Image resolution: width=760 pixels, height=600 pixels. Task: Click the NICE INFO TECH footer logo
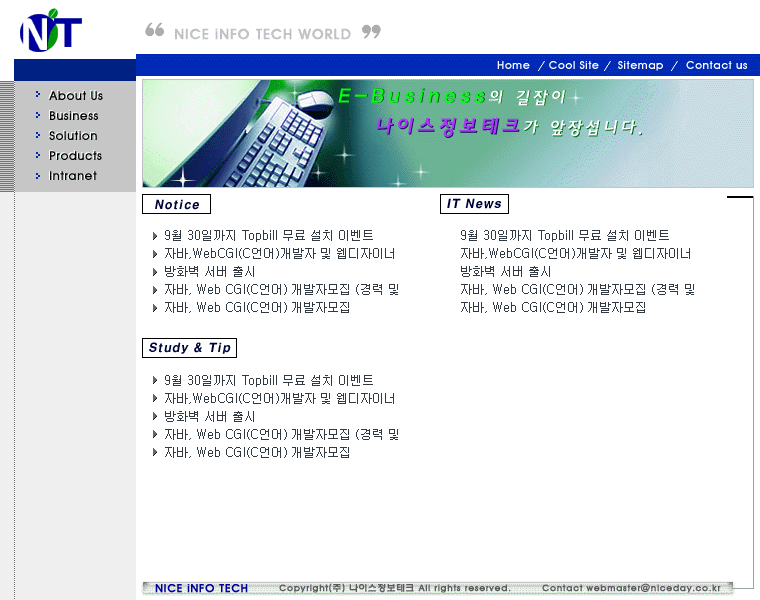click(200, 588)
